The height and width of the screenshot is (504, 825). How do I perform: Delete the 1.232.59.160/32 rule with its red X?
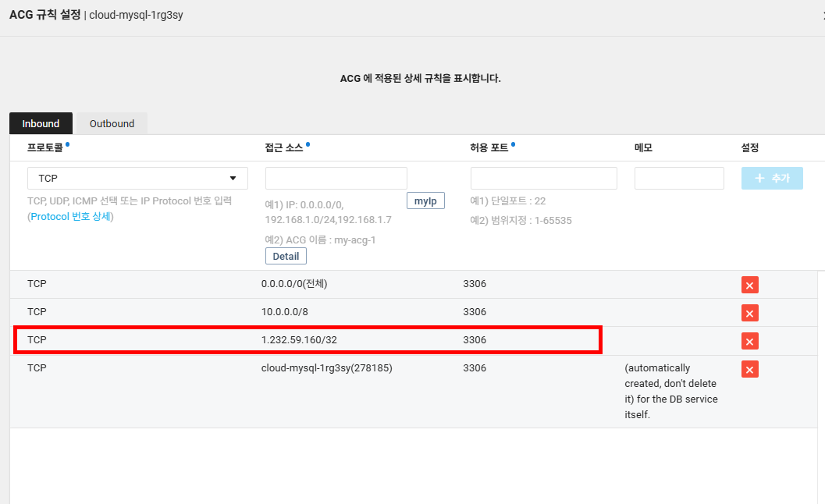coord(750,341)
